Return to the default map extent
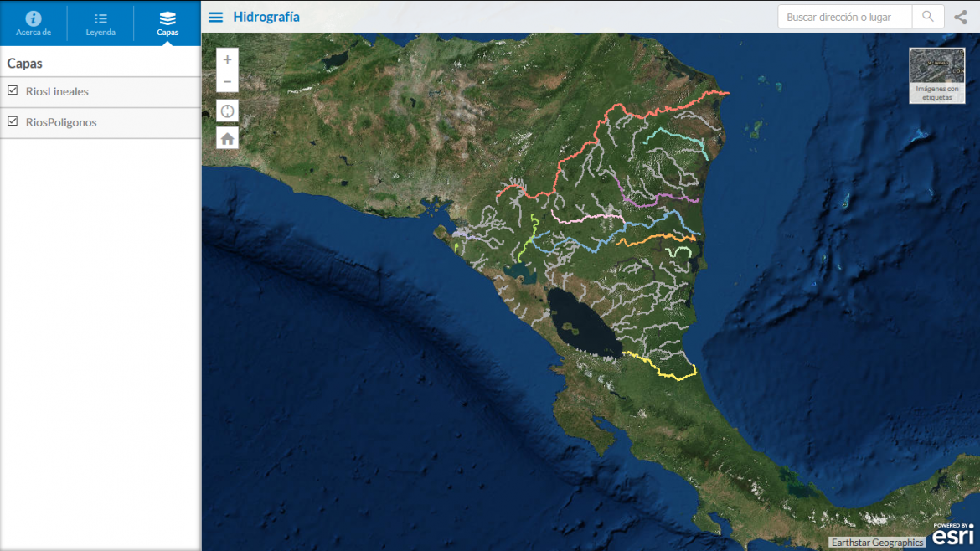Screen dimensions: 980x551 [228, 138]
